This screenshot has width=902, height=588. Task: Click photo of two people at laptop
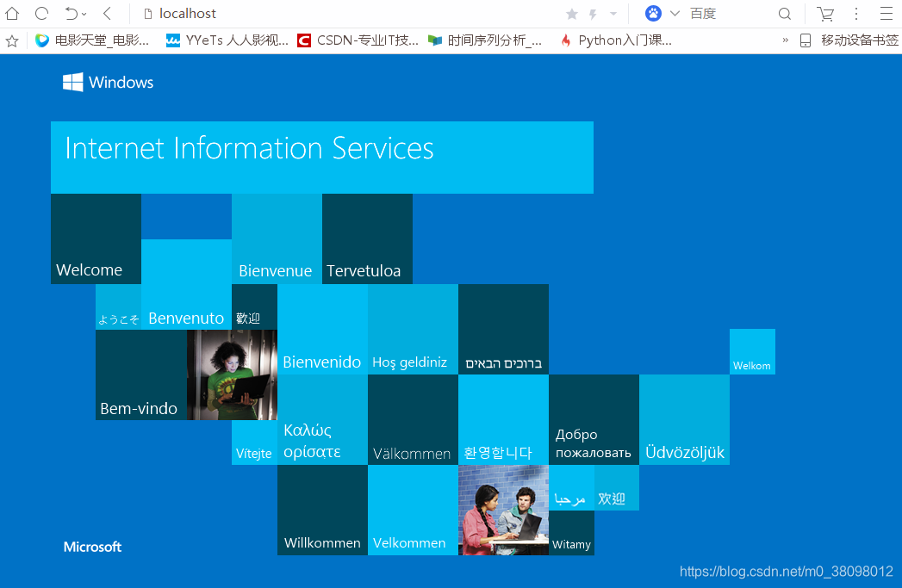503,510
